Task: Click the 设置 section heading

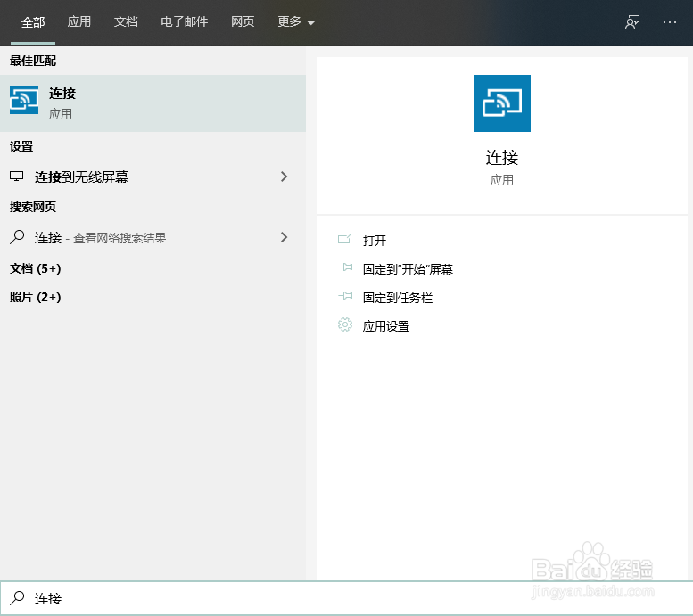Action: pyautogui.click(x=21, y=146)
